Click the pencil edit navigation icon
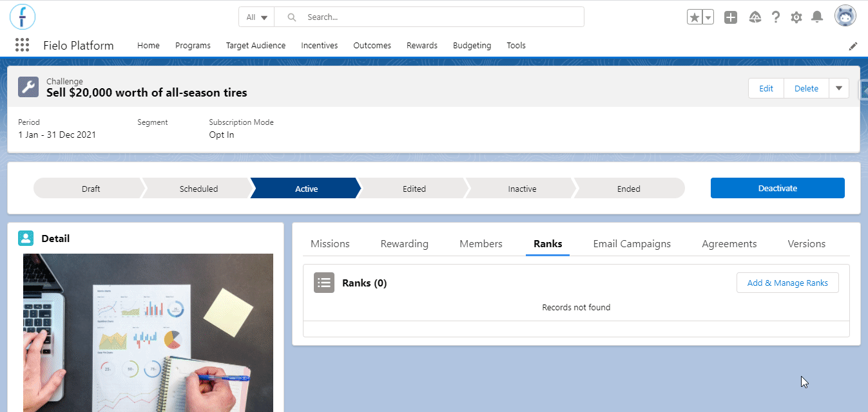This screenshot has height=412, width=868. click(x=853, y=46)
